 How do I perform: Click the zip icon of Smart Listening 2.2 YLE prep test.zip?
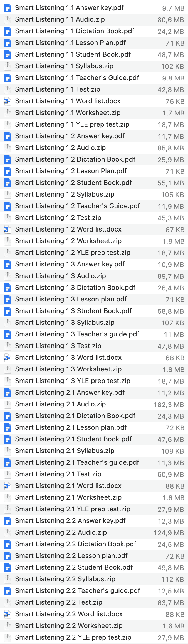pos(8,638)
